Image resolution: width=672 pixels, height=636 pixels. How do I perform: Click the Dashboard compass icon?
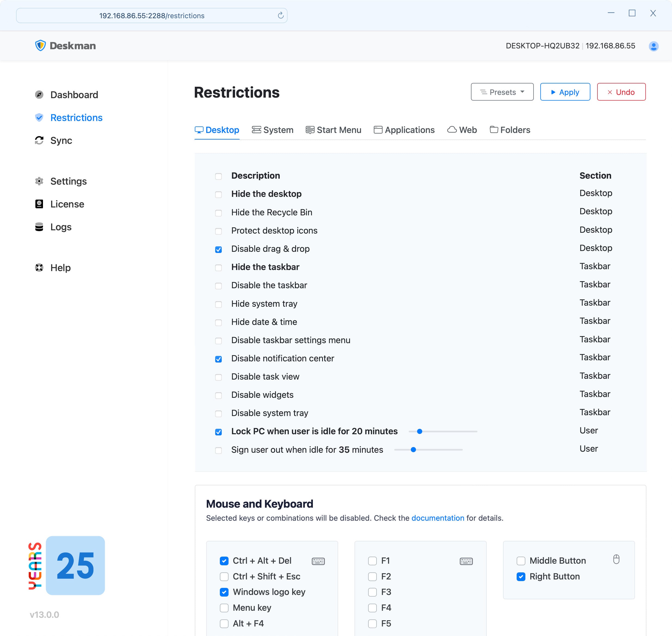pos(39,95)
